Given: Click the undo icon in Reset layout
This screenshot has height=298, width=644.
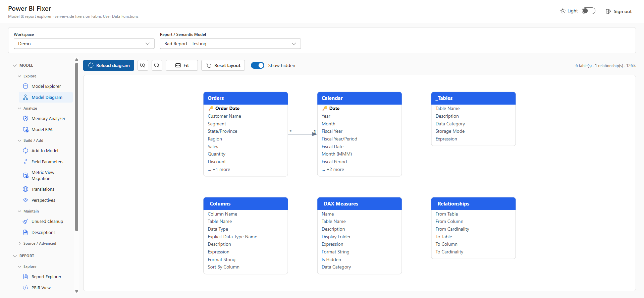Looking at the screenshot, I should [x=209, y=65].
